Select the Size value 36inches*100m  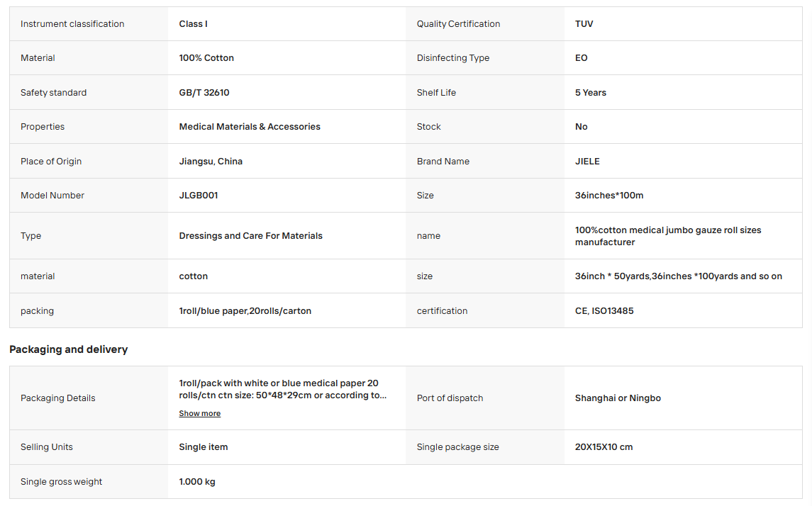pyautogui.click(x=609, y=195)
